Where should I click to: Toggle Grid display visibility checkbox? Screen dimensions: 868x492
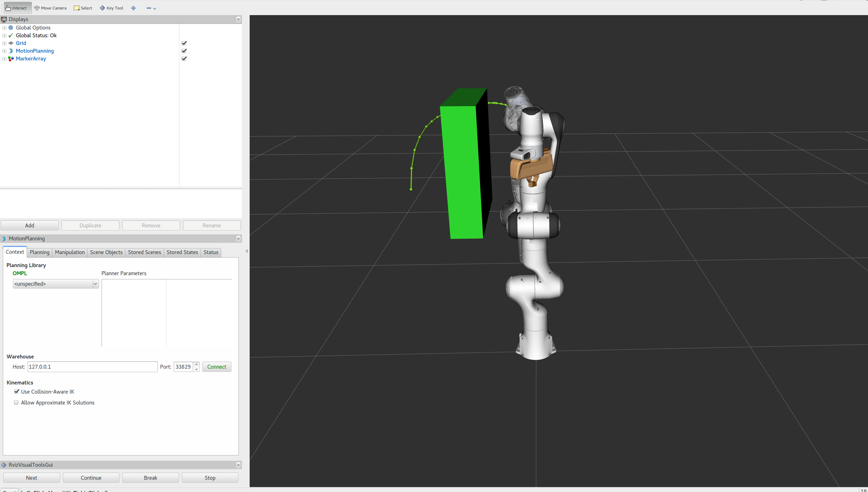coord(185,42)
